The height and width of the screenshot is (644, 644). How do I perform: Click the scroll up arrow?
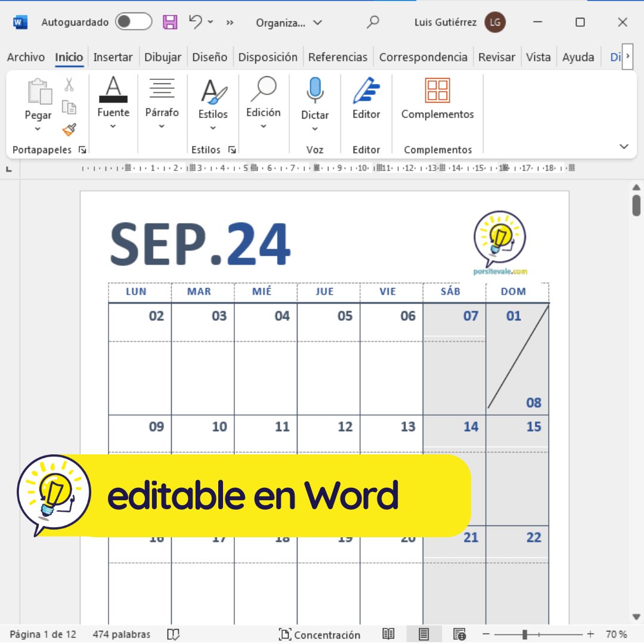tap(636, 188)
